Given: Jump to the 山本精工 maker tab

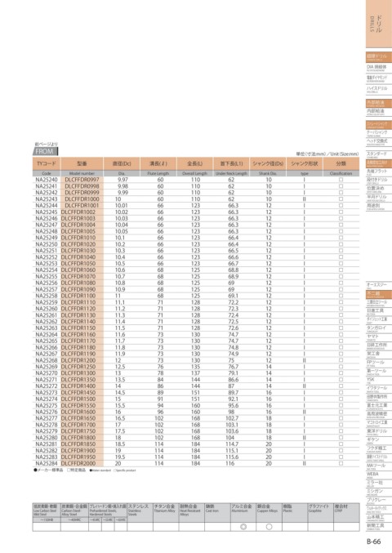Looking at the screenshot, I should point(379,518).
